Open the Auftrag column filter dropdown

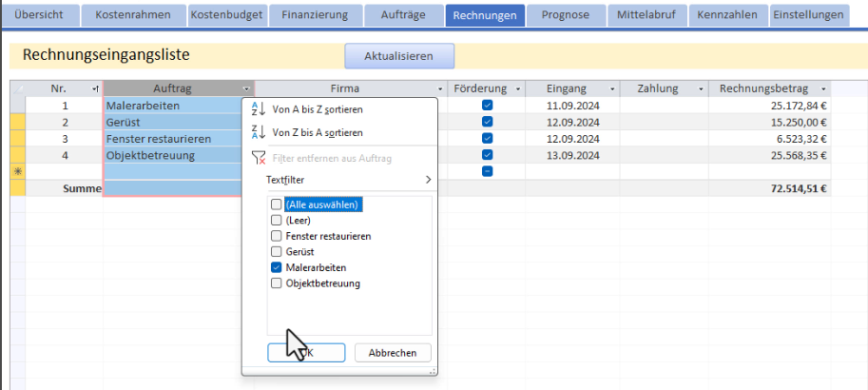click(247, 88)
